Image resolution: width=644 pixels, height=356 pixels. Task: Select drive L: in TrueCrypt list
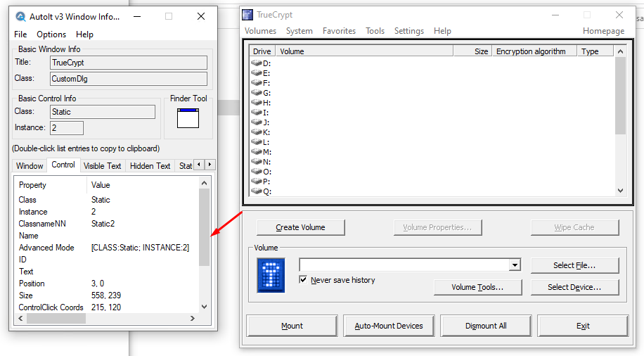[262, 142]
